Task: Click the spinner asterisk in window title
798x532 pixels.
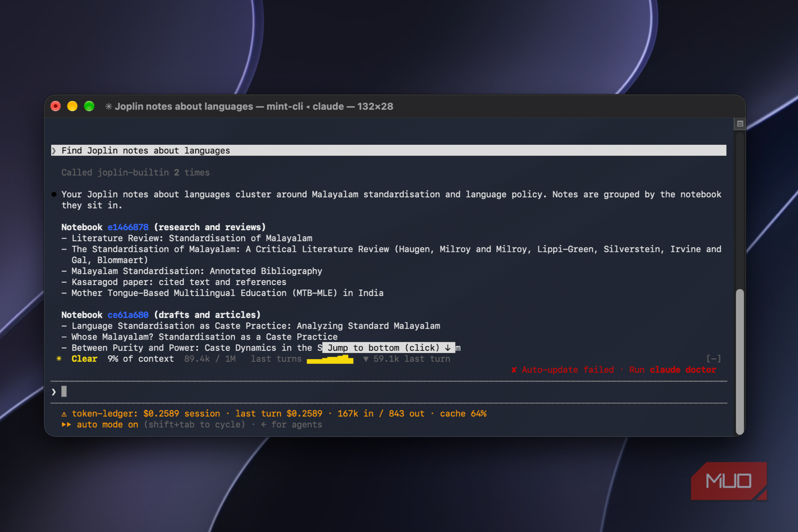Action: point(108,106)
